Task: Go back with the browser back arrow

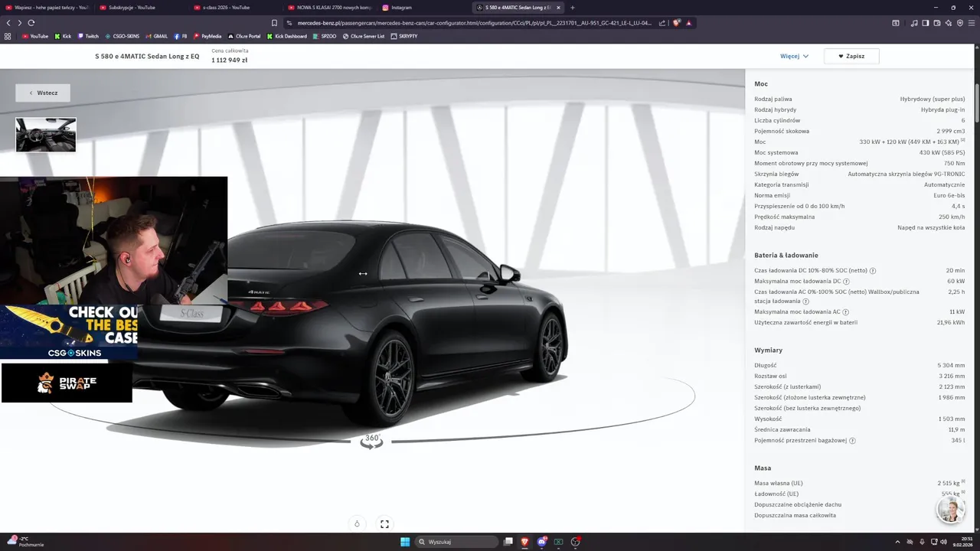Action: (8, 23)
